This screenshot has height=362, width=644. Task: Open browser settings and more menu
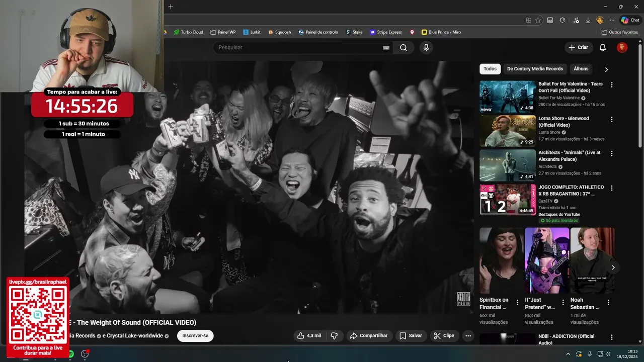612,20
